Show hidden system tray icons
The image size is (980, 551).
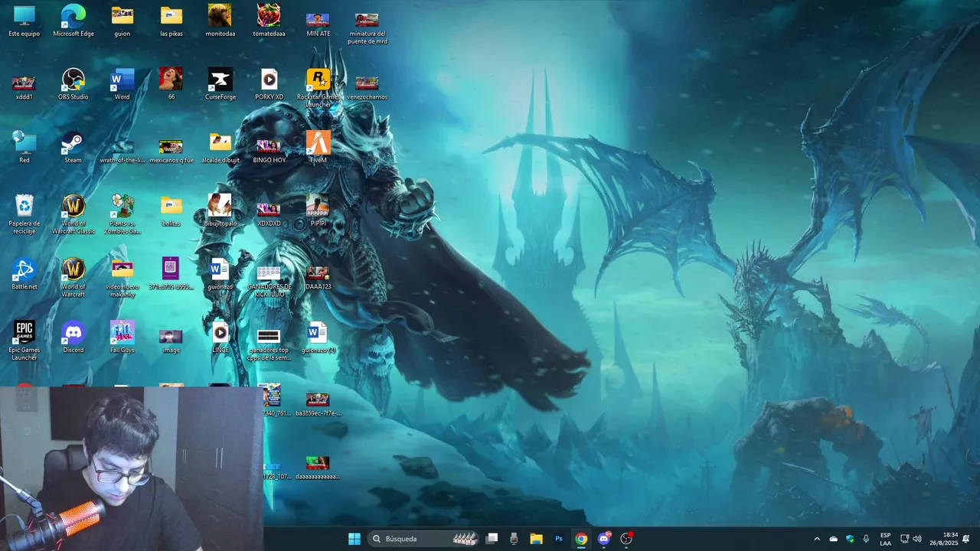817,539
